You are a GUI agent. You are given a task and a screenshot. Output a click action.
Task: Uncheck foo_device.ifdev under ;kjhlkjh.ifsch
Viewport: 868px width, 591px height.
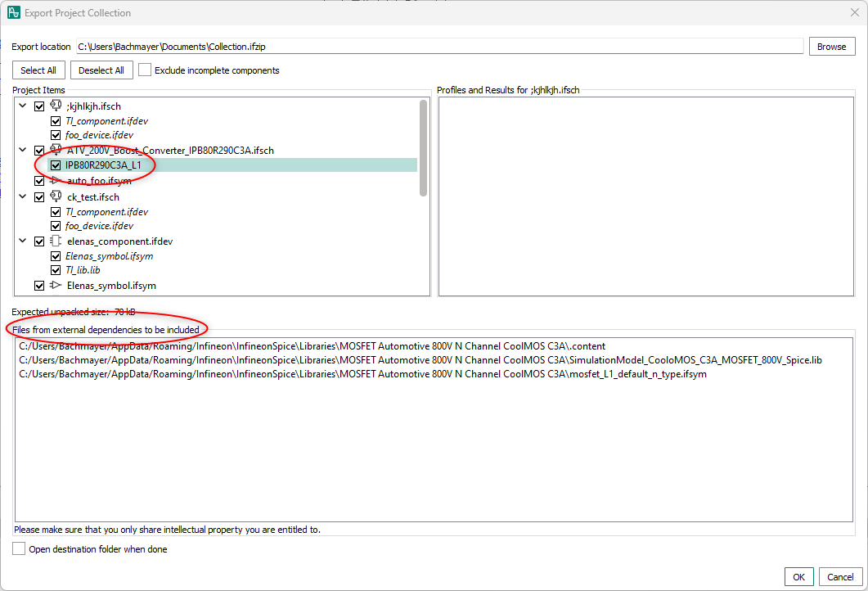tap(56, 134)
